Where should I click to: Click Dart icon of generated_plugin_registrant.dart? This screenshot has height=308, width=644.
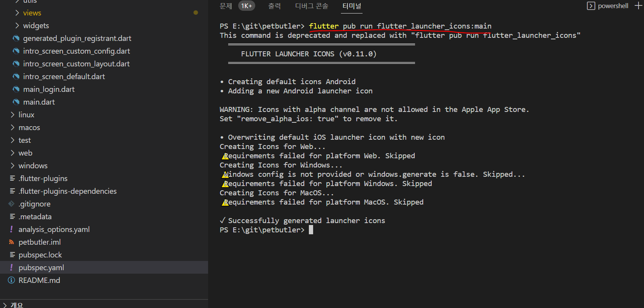pos(16,38)
